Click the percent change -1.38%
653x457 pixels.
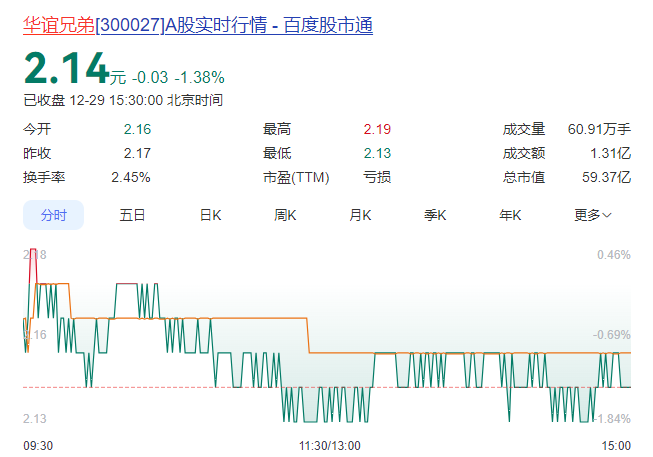[x=199, y=77]
